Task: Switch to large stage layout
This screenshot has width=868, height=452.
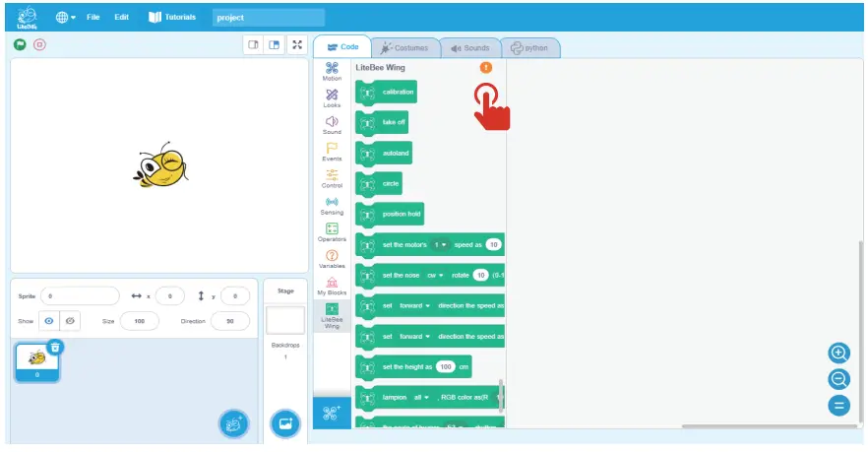Action: (274, 45)
